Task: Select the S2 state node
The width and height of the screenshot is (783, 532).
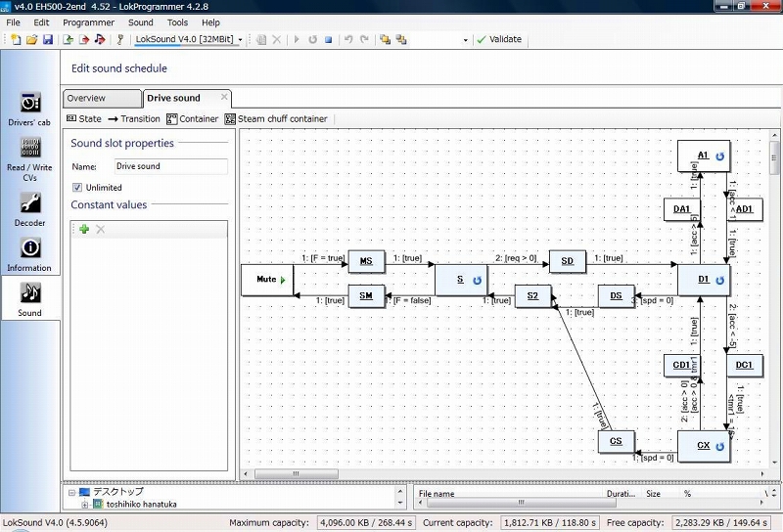Action: pos(532,295)
